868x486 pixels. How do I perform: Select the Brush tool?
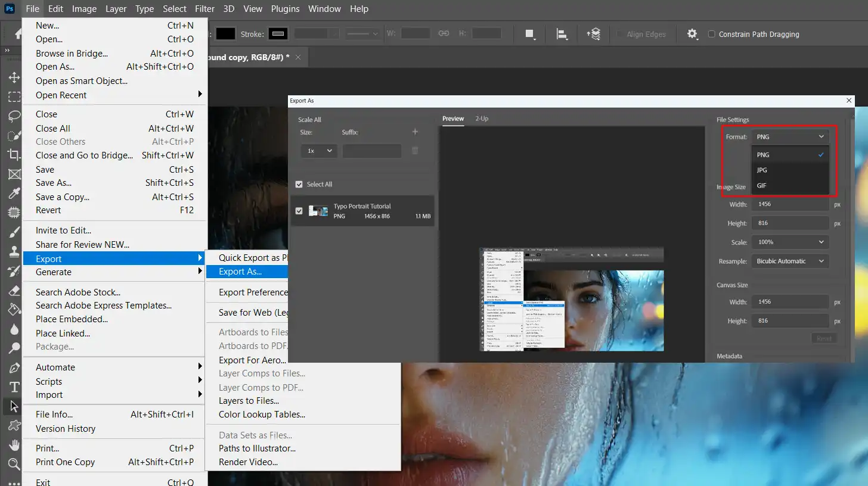pyautogui.click(x=14, y=232)
